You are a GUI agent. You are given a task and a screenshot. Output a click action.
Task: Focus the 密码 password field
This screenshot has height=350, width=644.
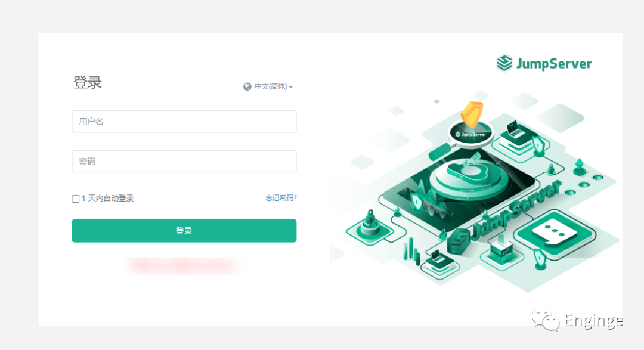pyautogui.click(x=184, y=161)
